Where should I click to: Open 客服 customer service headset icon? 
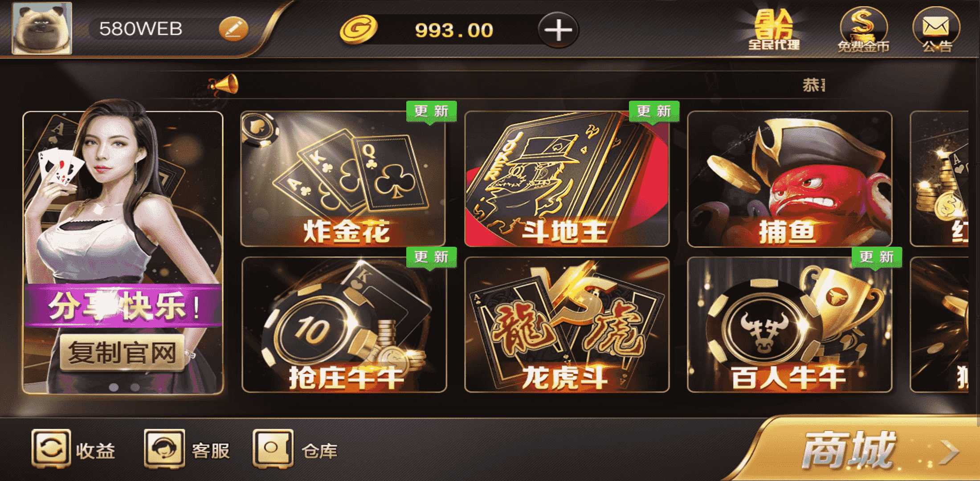(x=164, y=448)
